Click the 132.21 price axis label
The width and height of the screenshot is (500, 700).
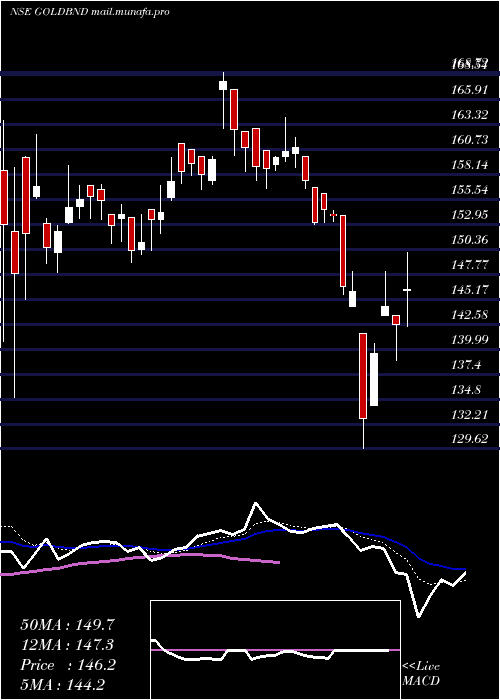coord(469,415)
